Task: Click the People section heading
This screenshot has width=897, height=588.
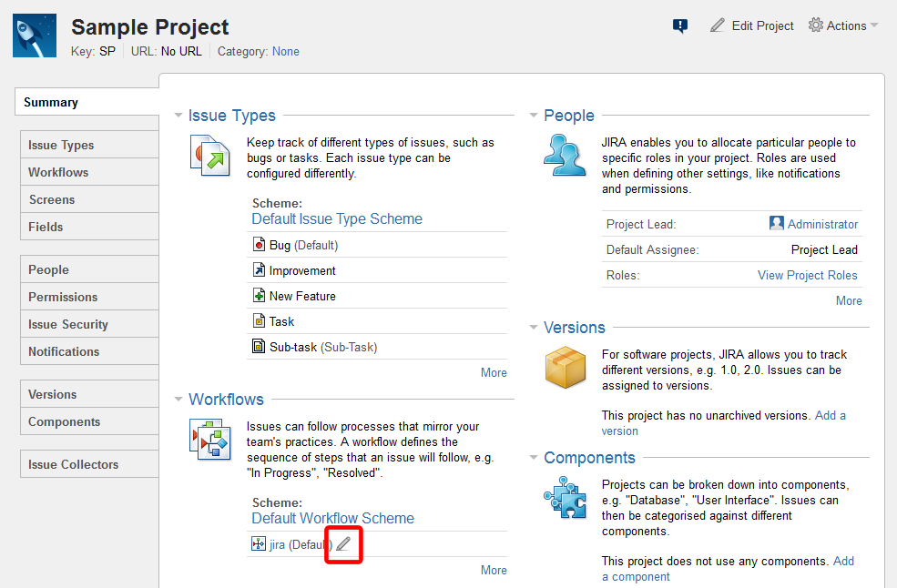Action: coord(568,116)
